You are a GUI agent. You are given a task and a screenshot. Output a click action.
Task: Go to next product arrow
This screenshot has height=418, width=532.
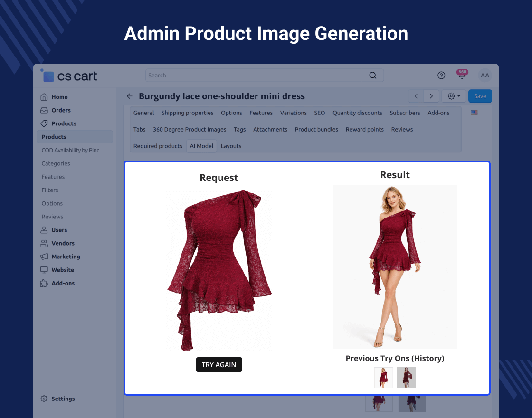tap(431, 96)
